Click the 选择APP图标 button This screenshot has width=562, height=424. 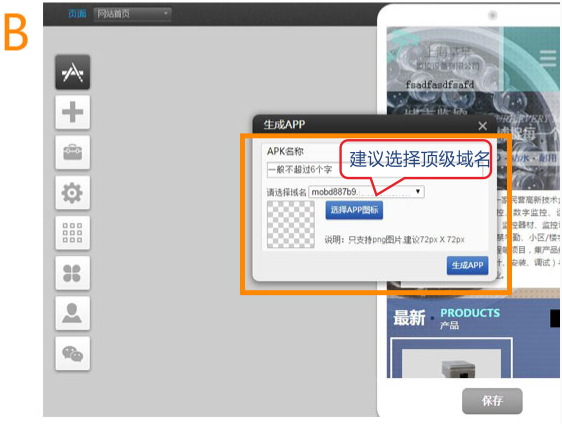[354, 210]
